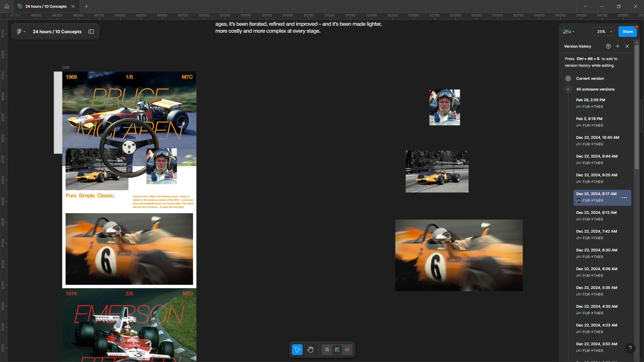Screen dimensions: 644x362
Task: Select the Current version entry
Action: click(590, 78)
